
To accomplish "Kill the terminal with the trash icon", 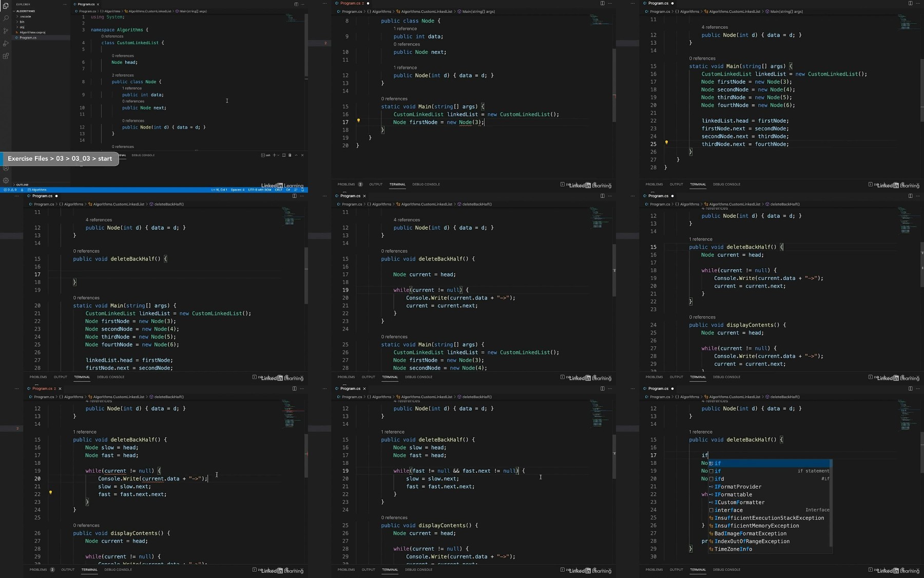I will (290, 155).
